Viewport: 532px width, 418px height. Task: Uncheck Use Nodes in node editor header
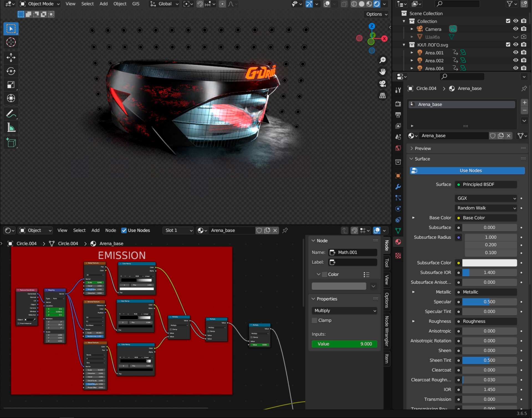(x=124, y=230)
